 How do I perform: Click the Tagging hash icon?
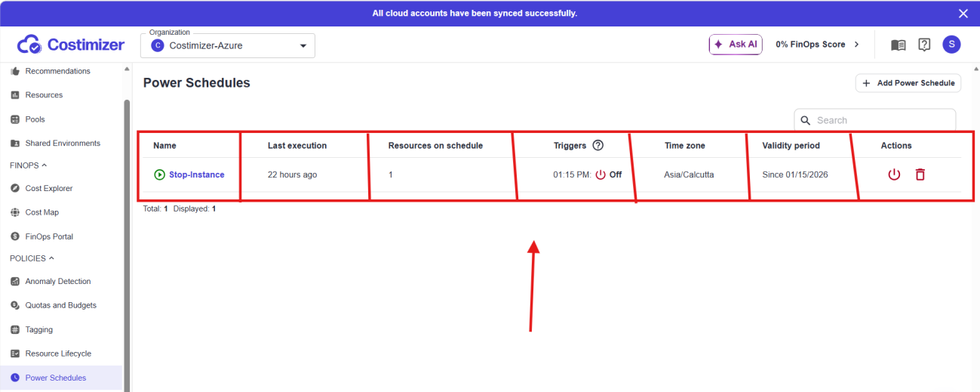(15, 329)
